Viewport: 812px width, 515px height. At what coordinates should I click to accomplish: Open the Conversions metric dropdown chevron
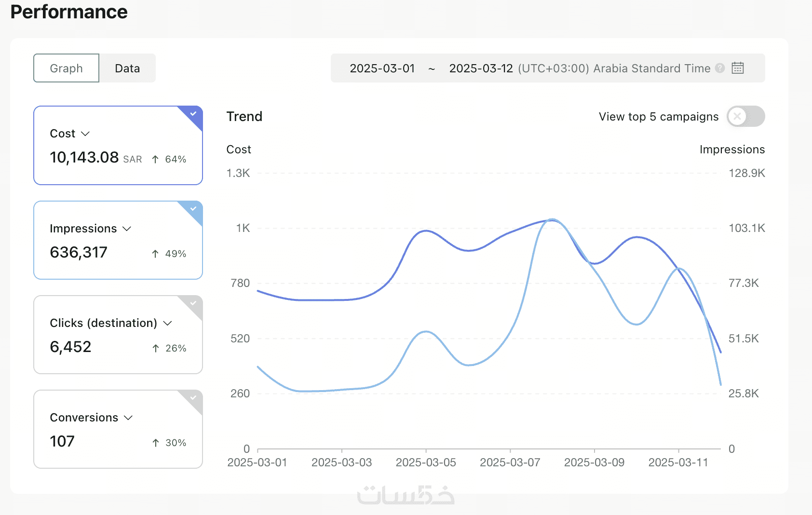click(128, 418)
